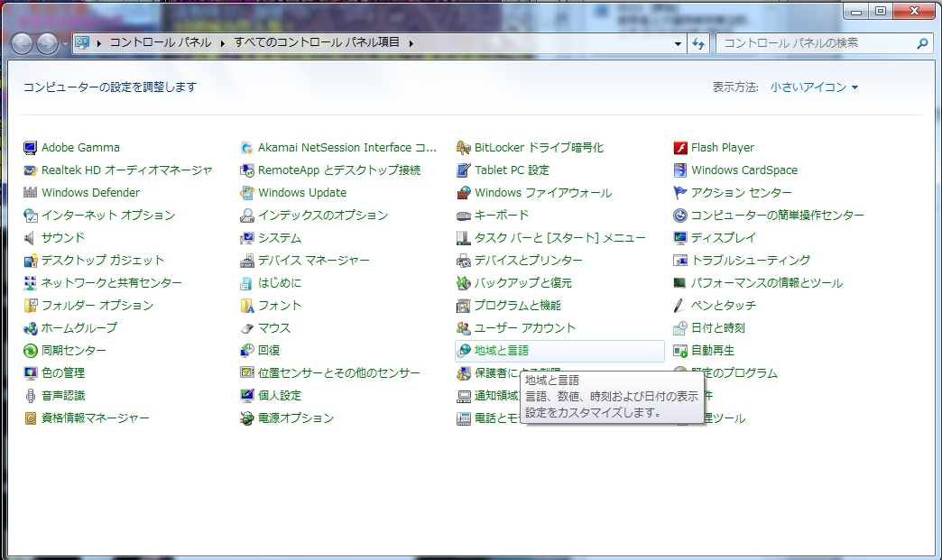Click the すべてのコントロール パネル項目 breadcrumb

(317, 42)
